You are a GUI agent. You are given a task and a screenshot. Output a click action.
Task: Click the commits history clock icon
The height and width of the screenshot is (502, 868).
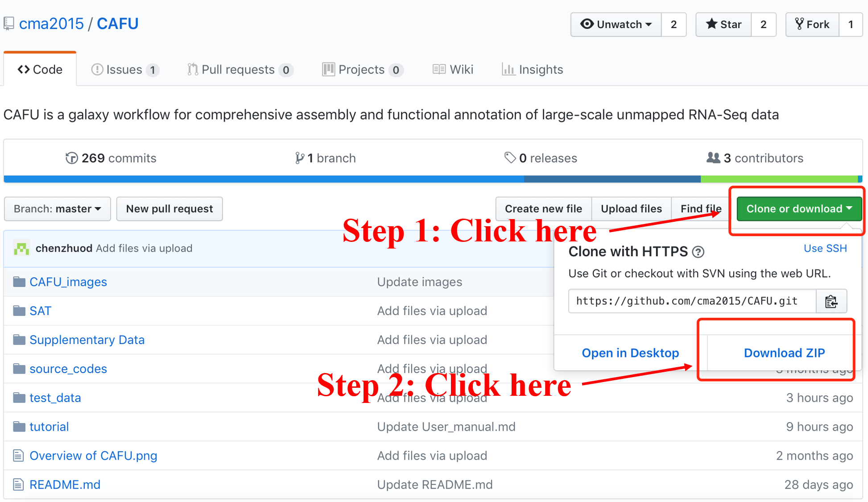point(71,158)
